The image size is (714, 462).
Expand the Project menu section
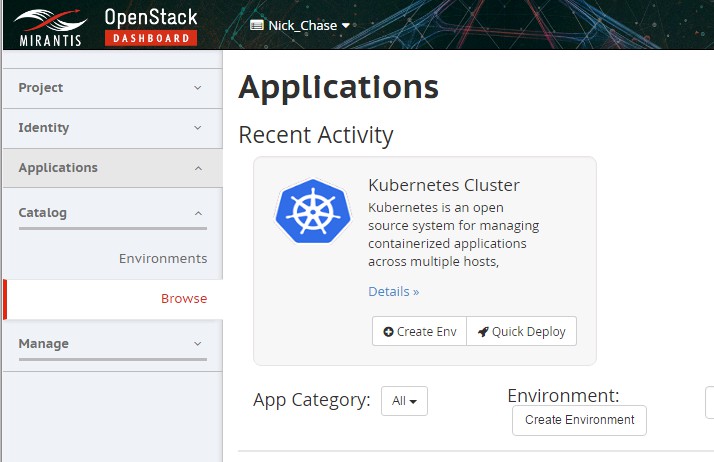click(x=112, y=88)
